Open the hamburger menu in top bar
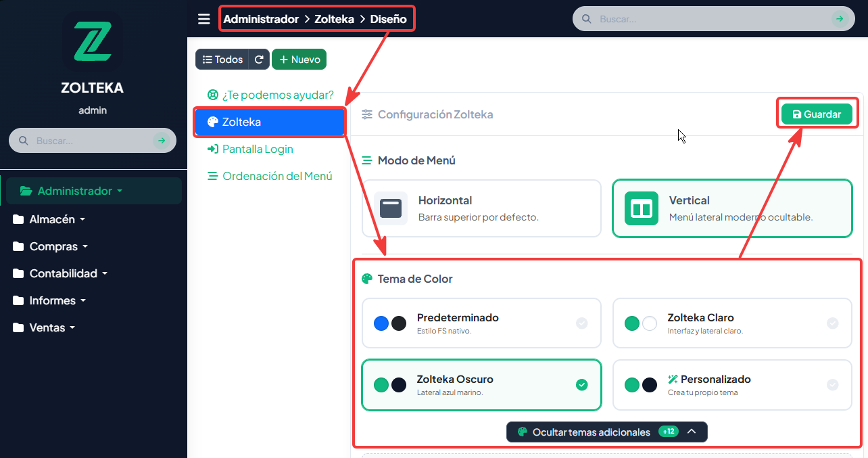The height and width of the screenshot is (458, 868). pos(204,19)
